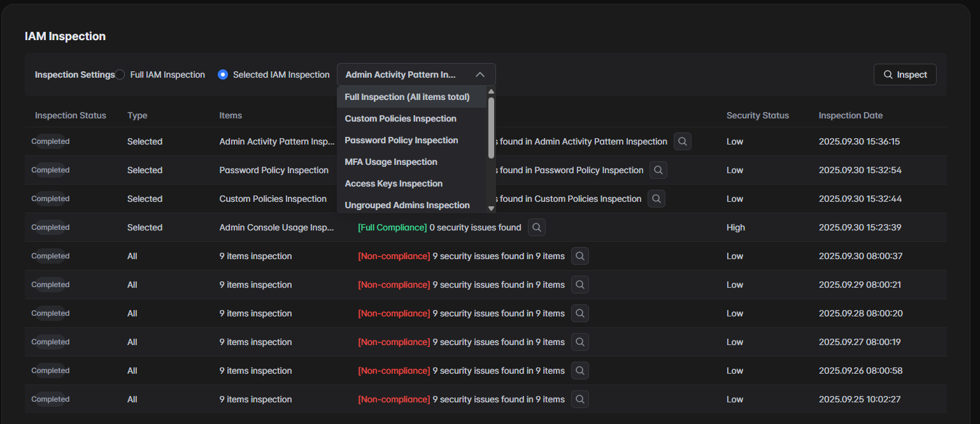Open details for 2025.09.27 08:00:19 inspection
Viewport: 980px width, 424px height.
[x=580, y=342]
